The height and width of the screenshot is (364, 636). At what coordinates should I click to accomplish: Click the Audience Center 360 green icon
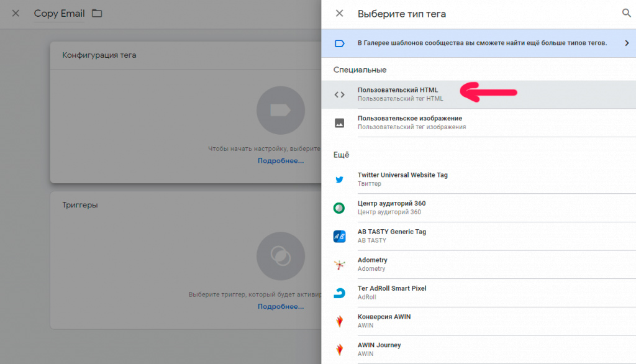tap(339, 208)
